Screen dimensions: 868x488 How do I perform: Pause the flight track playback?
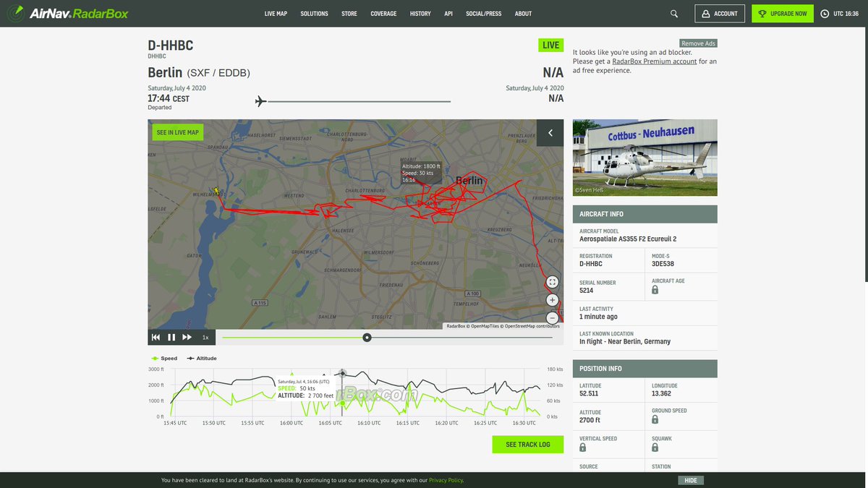click(171, 337)
